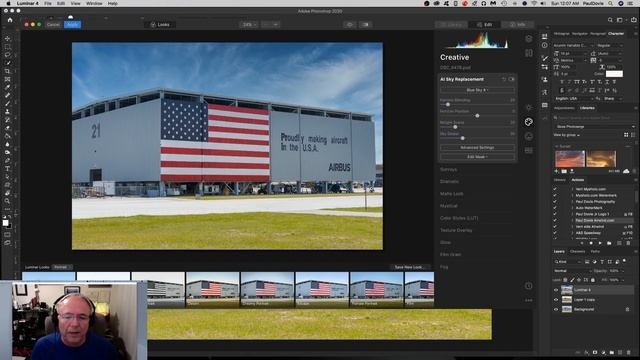640x360 pixels.
Task: Toggle compare split view in Luminar toolbar
Action: [x=365, y=24]
